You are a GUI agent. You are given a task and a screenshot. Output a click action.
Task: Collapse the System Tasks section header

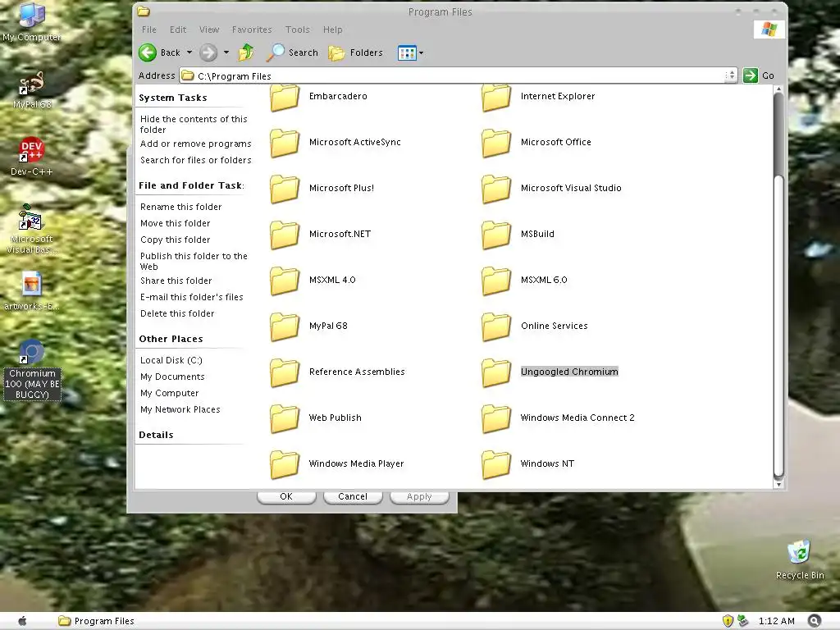(172, 98)
